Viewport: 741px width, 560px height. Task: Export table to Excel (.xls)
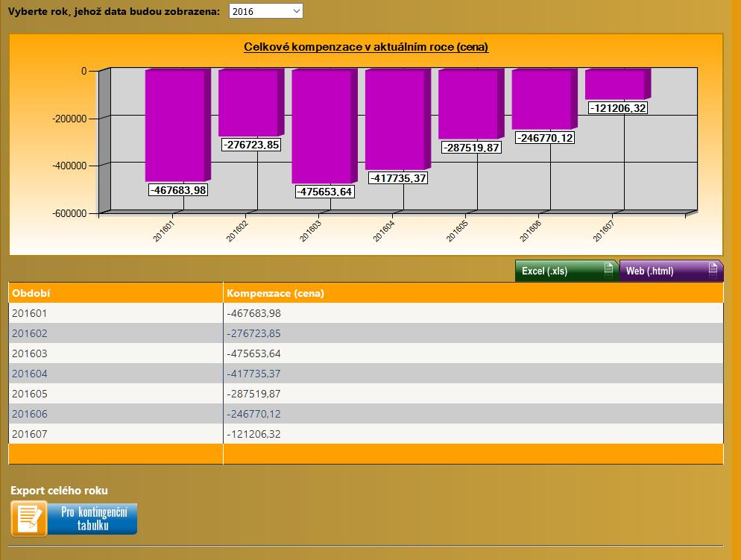coord(567,271)
